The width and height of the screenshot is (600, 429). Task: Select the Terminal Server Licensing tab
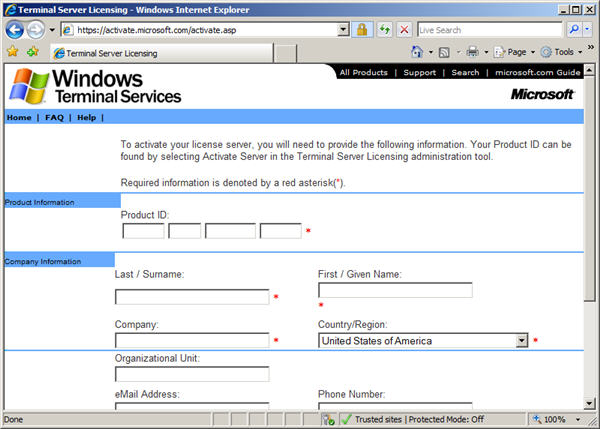pyautogui.click(x=161, y=53)
